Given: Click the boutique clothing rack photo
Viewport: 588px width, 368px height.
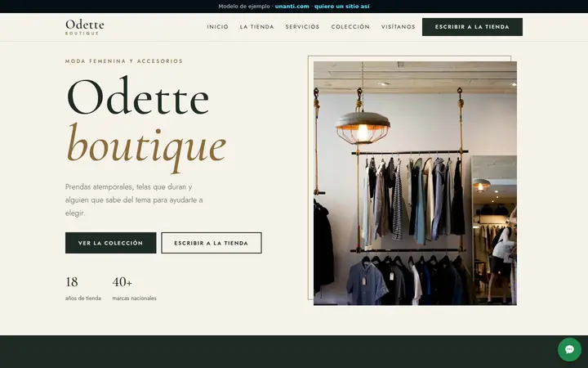Looking at the screenshot, I should pyautogui.click(x=415, y=183).
